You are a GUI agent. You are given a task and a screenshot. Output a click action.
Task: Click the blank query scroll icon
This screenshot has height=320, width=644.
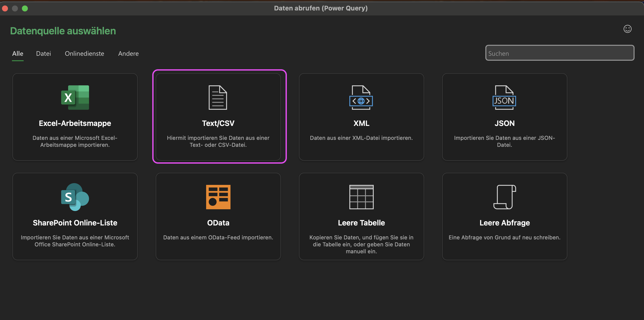click(x=505, y=197)
